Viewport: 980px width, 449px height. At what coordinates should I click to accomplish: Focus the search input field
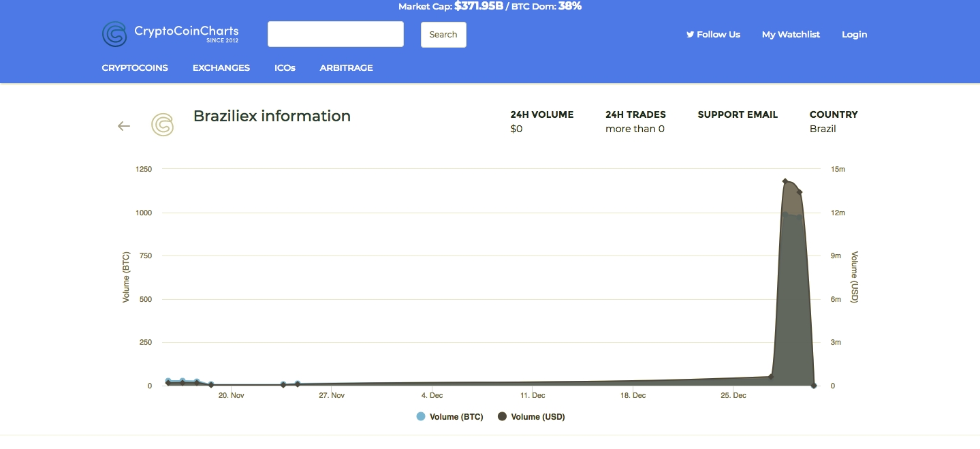point(336,34)
